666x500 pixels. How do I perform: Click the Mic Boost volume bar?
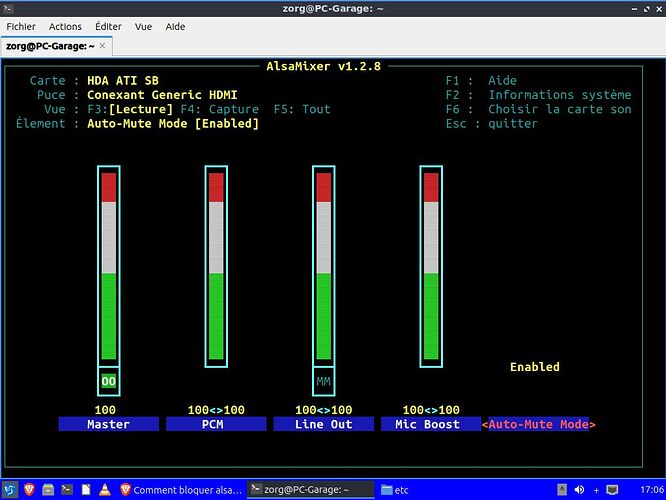(x=431, y=266)
